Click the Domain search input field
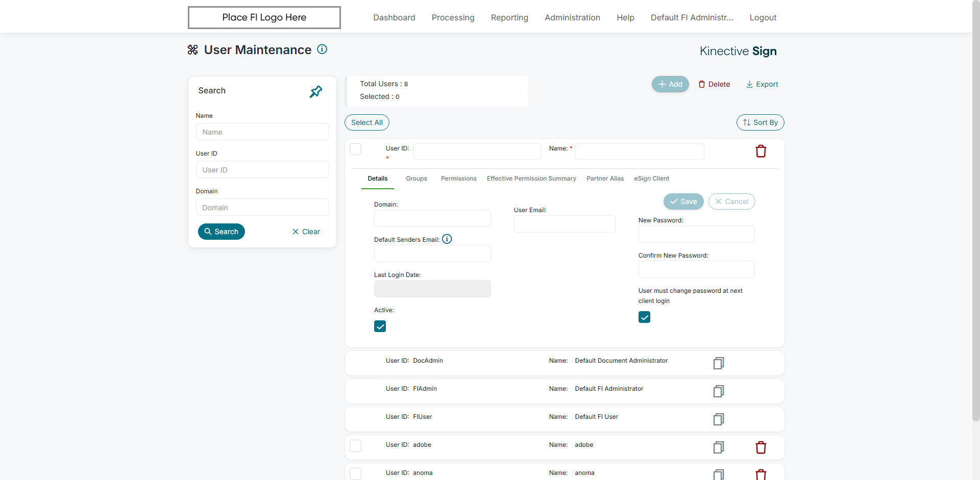The height and width of the screenshot is (480, 980). 262,208
